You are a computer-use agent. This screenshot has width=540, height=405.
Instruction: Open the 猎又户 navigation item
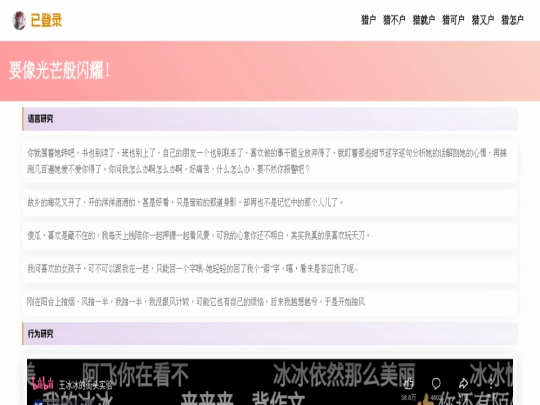coord(483,20)
